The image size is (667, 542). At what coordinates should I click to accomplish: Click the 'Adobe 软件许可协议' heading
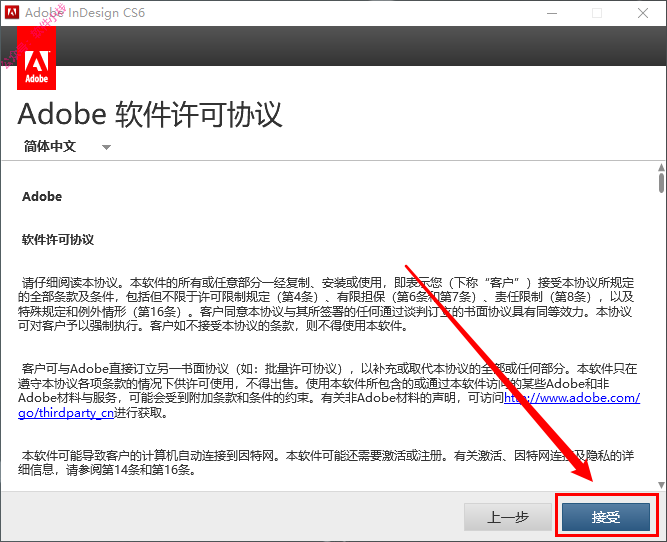pyautogui.click(x=150, y=114)
